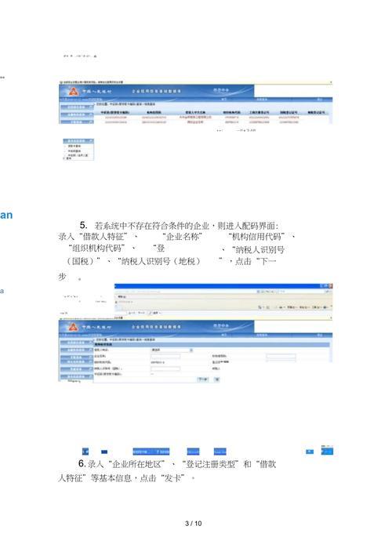Viewport: 392px width, 555px height.
Task: Click the 纳税人识别号(国税) input field
Action: point(165,368)
